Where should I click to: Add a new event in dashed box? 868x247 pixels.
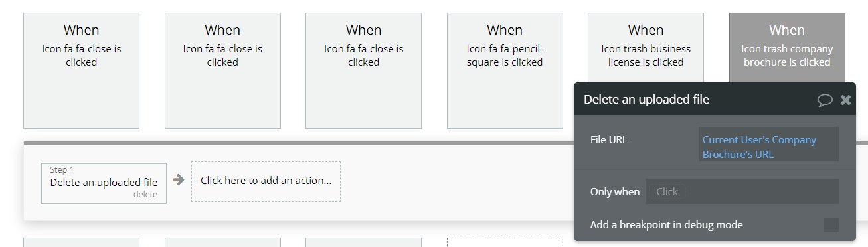click(505, 242)
